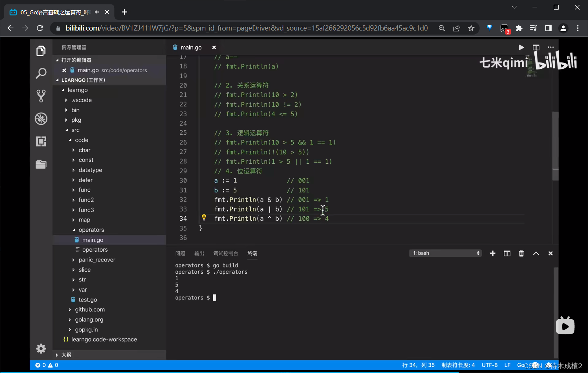Image resolution: width=588 pixels, height=373 pixels.
Task: Open the Debug view icon
Action: (41, 119)
